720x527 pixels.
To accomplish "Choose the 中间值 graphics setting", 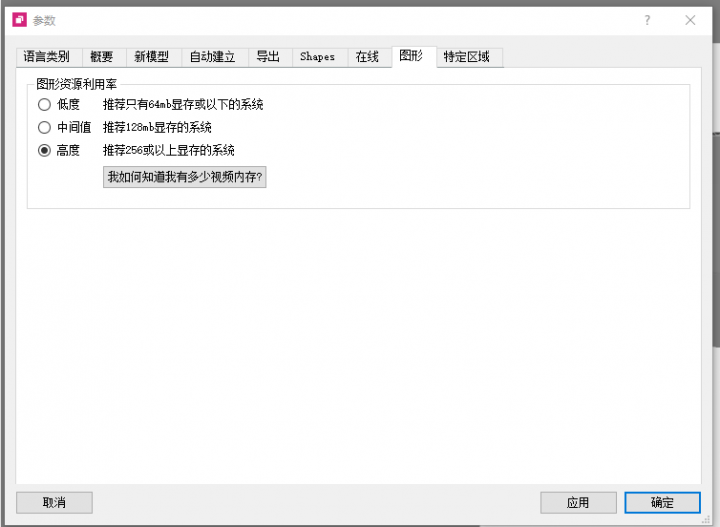I will pos(44,127).
